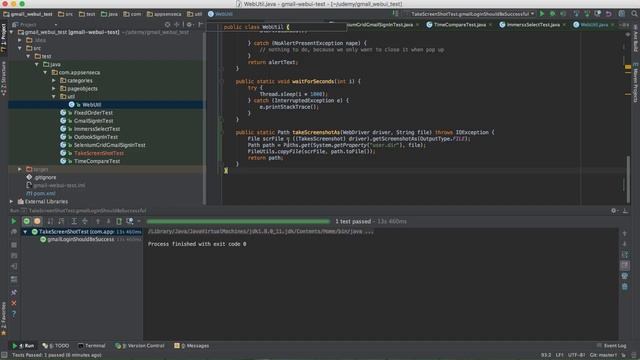
Task: Expand the categories package
Action: 54,81
